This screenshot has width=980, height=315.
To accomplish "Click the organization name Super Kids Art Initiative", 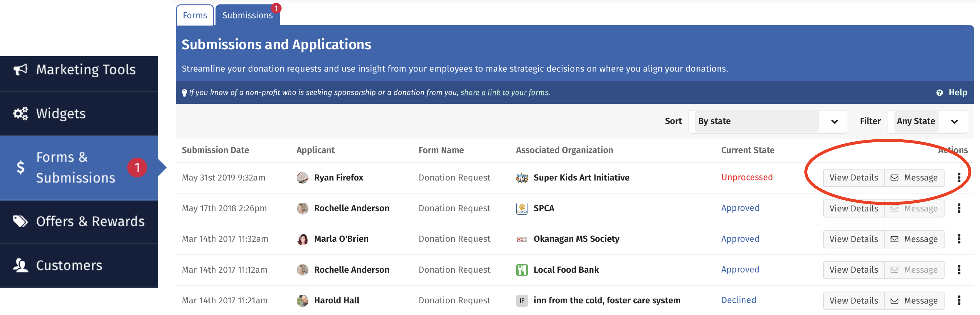I will [x=581, y=177].
